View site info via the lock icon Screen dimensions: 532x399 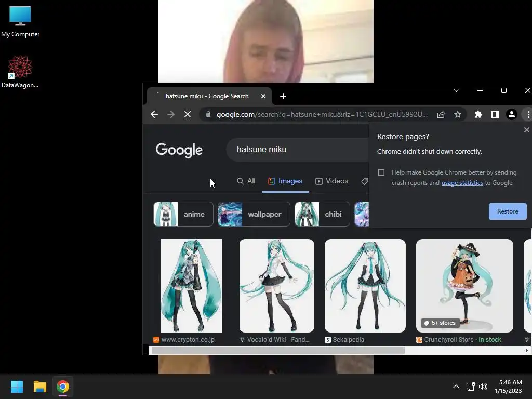208,114
